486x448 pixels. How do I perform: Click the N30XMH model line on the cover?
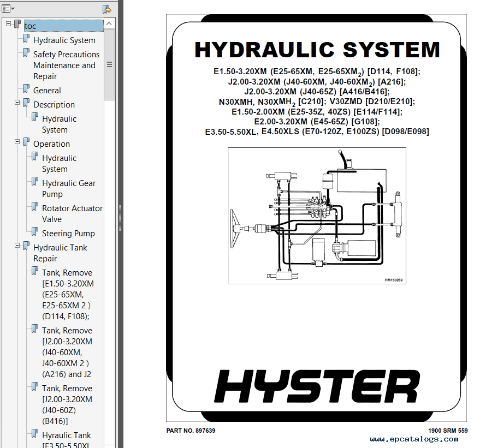(317, 101)
